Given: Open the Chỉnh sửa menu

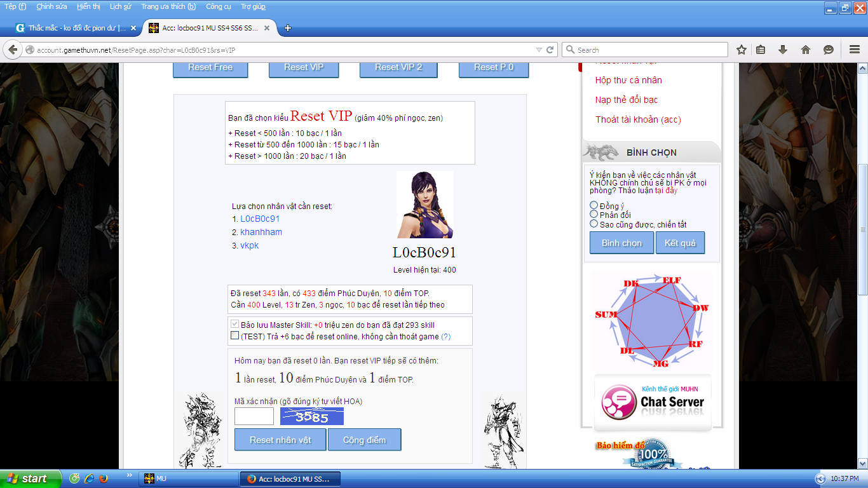Looking at the screenshot, I should point(51,6).
